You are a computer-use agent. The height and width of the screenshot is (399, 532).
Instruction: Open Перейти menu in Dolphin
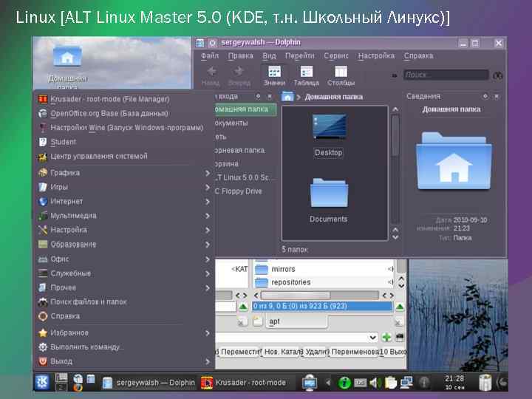click(299, 55)
